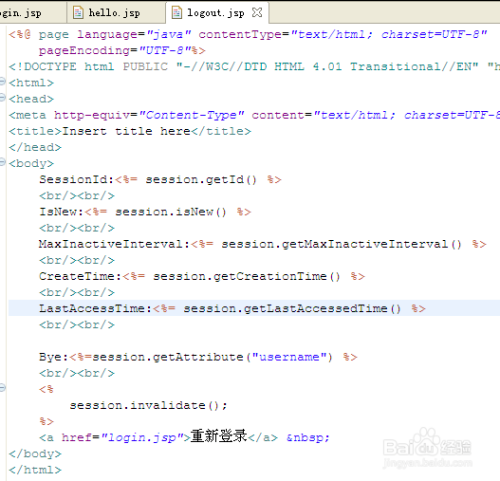Viewport: 500px width, 481px height.
Task: Click the &nbsp; entity
Action: point(308,437)
